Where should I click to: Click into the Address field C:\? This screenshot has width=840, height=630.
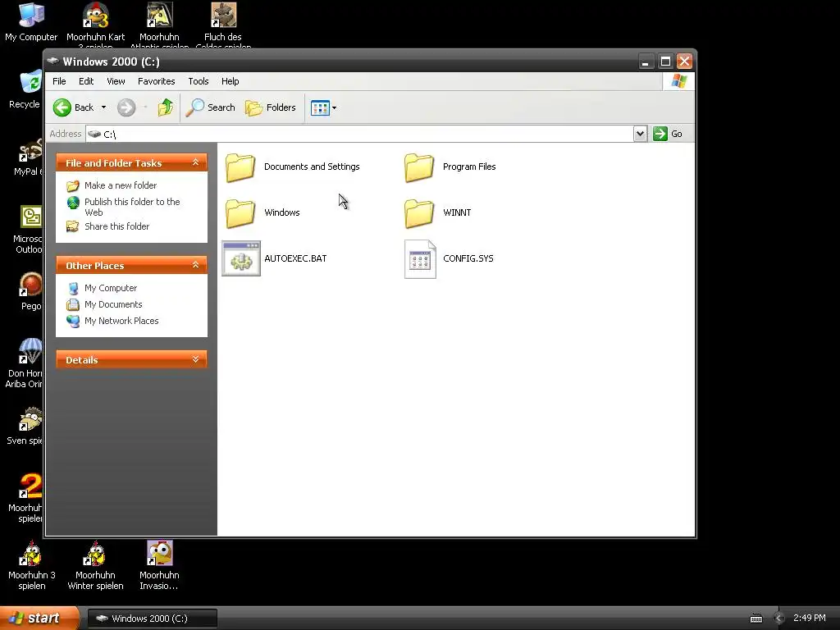(359, 134)
